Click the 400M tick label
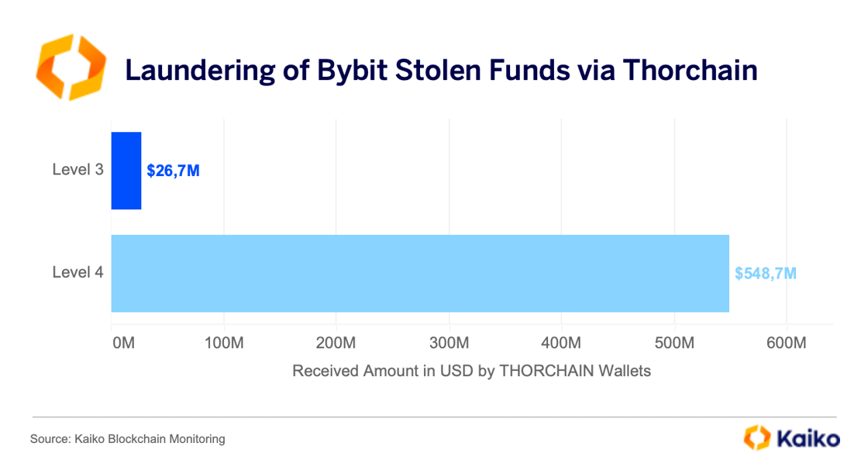Viewport: 868px width, 467px height. (x=561, y=343)
